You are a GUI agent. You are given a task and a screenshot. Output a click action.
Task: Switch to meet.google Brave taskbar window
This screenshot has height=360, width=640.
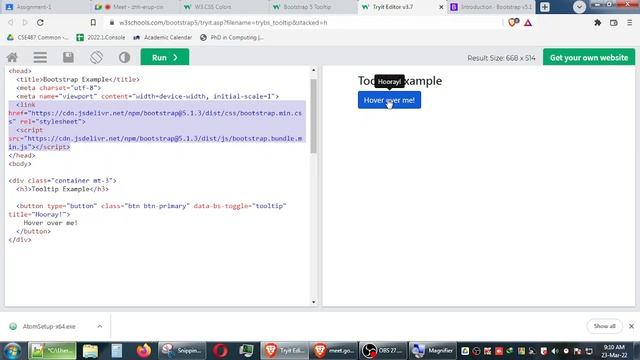[x=334, y=351]
